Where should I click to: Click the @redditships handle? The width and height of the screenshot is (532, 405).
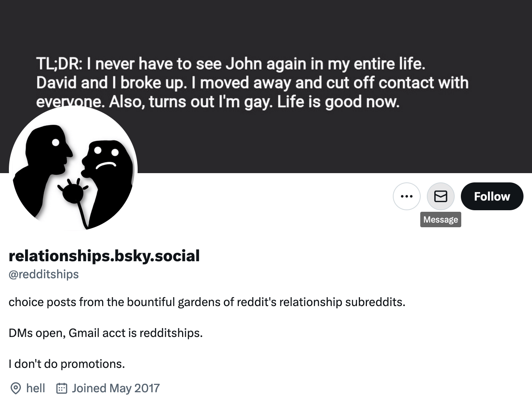44,274
